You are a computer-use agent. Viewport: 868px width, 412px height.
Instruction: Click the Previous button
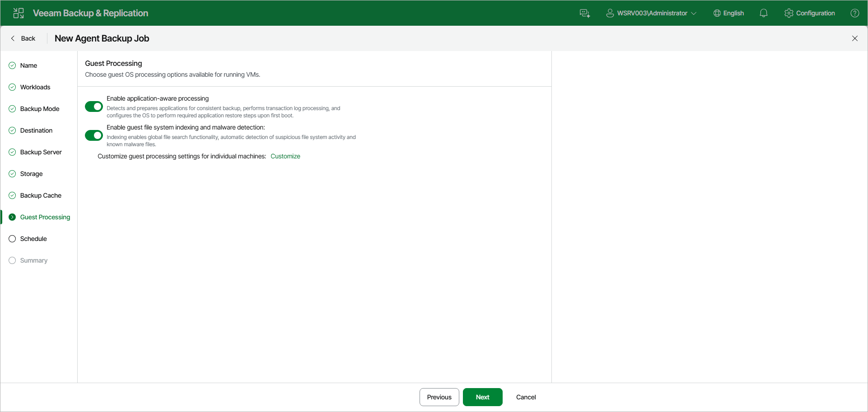point(439,397)
